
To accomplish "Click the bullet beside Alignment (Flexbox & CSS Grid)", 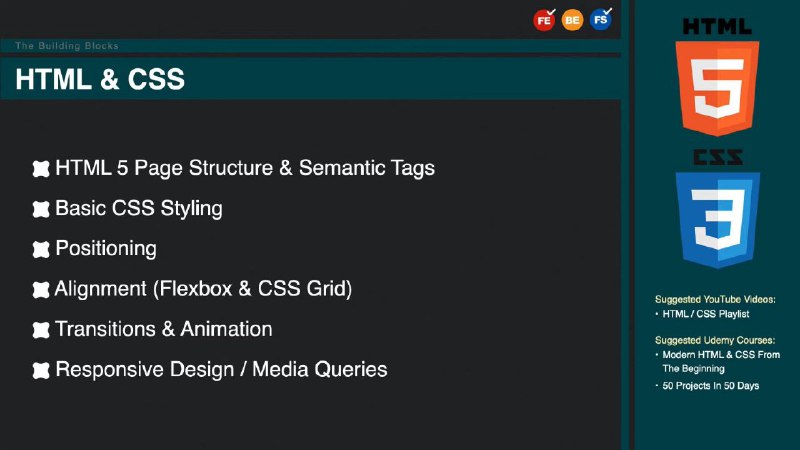I will coord(41,290).
